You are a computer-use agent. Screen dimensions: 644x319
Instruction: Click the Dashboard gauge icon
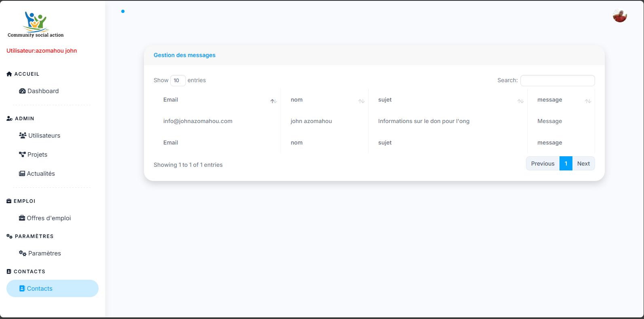pyautogui.click(x=22, y=91)
